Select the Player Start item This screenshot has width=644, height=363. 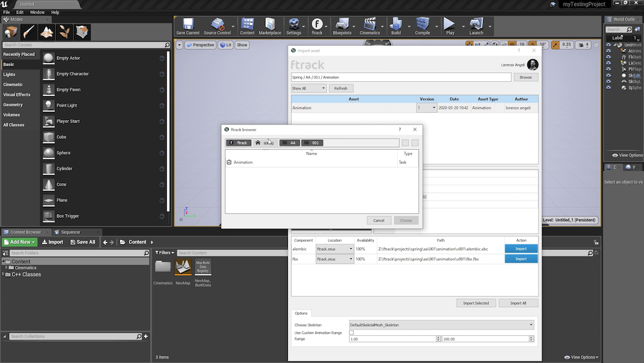coord(104,121)
